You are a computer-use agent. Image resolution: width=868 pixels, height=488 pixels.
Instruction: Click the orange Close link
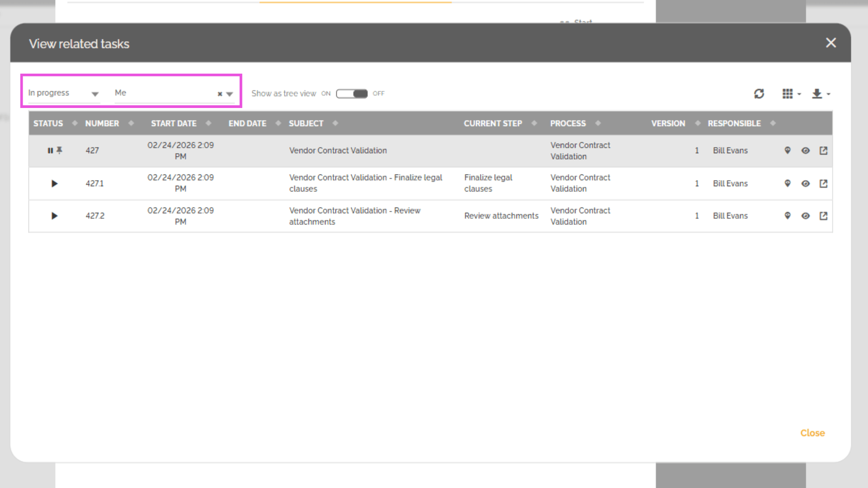(812, 433)
